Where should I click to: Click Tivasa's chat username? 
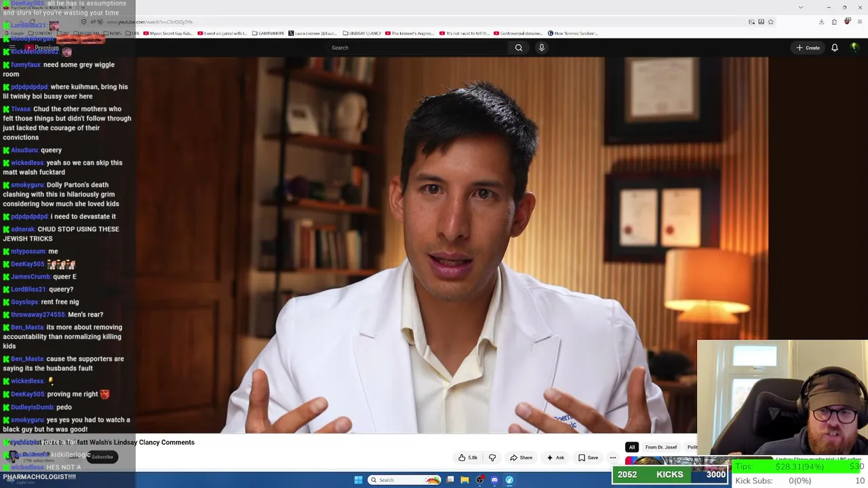tap(21, 109)
